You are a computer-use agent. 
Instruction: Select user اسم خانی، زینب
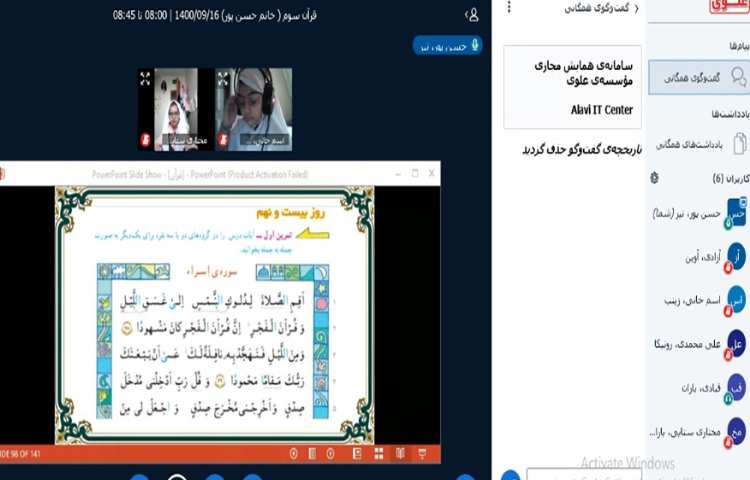point(699,301)
